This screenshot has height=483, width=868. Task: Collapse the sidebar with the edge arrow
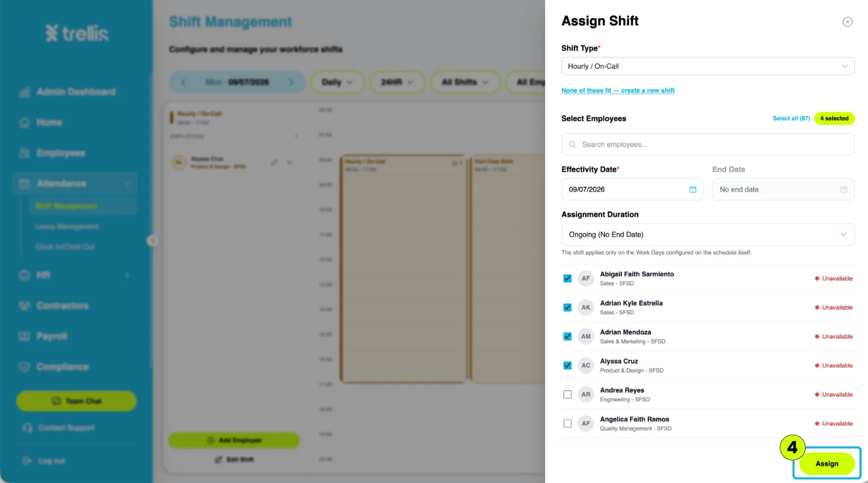[x=152, y=241]
